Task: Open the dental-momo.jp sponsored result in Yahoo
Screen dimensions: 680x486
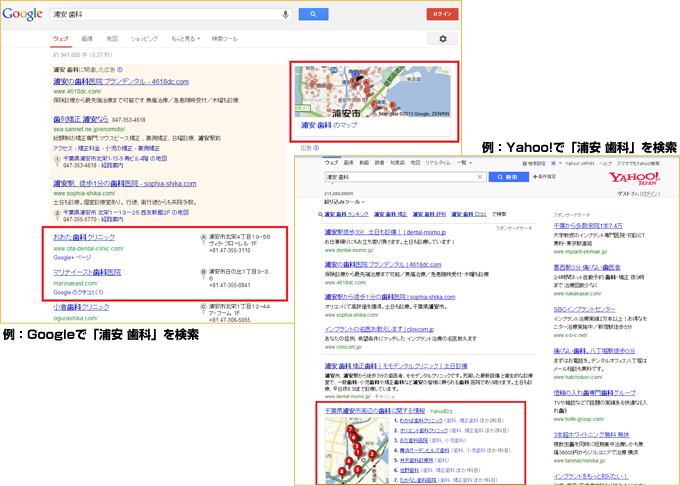Action: pyautogui.click(x=386, y=232)
